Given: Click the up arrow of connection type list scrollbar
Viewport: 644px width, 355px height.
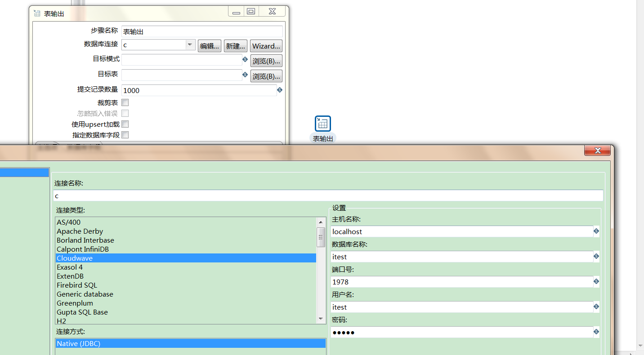Looking at the screenshot, I should (321, 222).
